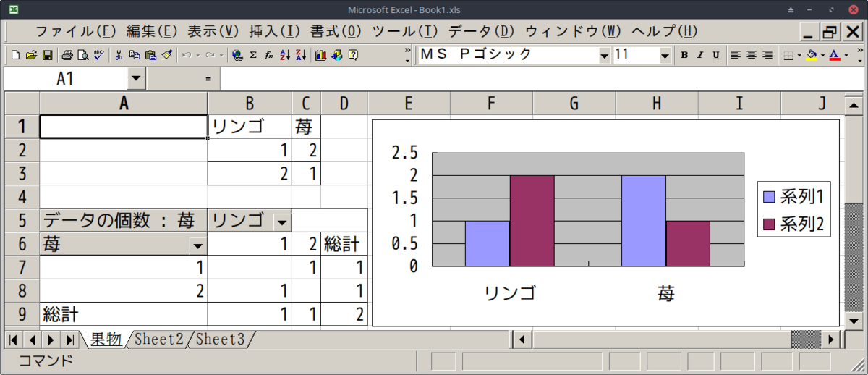Screen dimensions: 868x375
Task: Select the 果物 sheet tab
Action: (106, 338)
